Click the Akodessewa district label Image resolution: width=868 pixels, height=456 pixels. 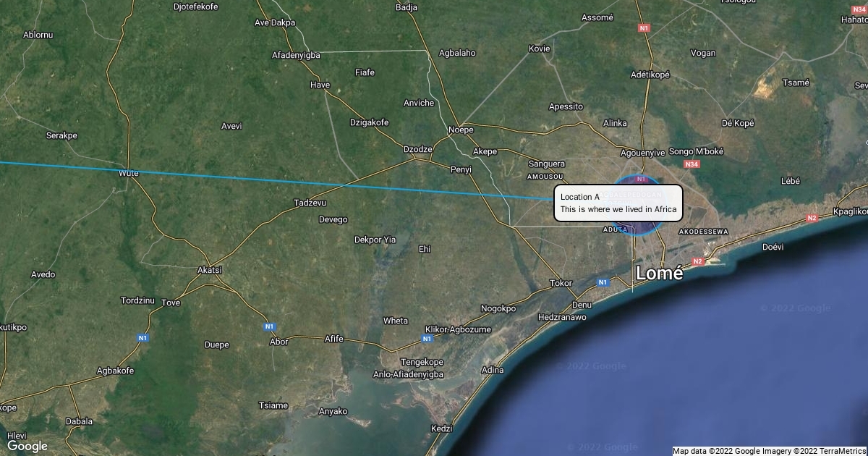click(704, 232)
